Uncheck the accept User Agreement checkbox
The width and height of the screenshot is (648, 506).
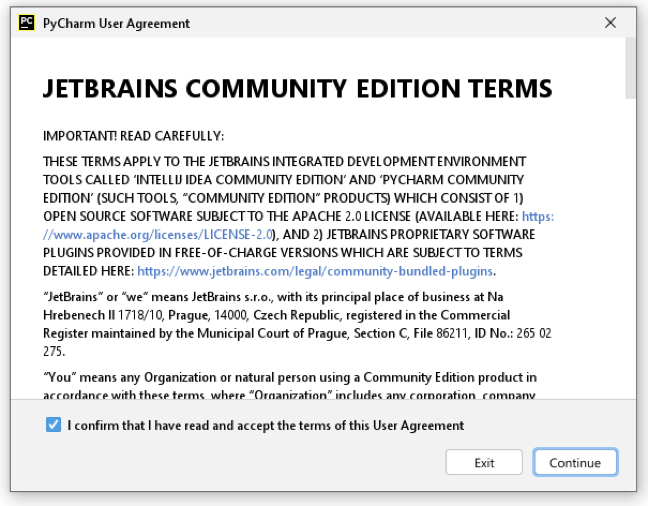pos(53,425)
